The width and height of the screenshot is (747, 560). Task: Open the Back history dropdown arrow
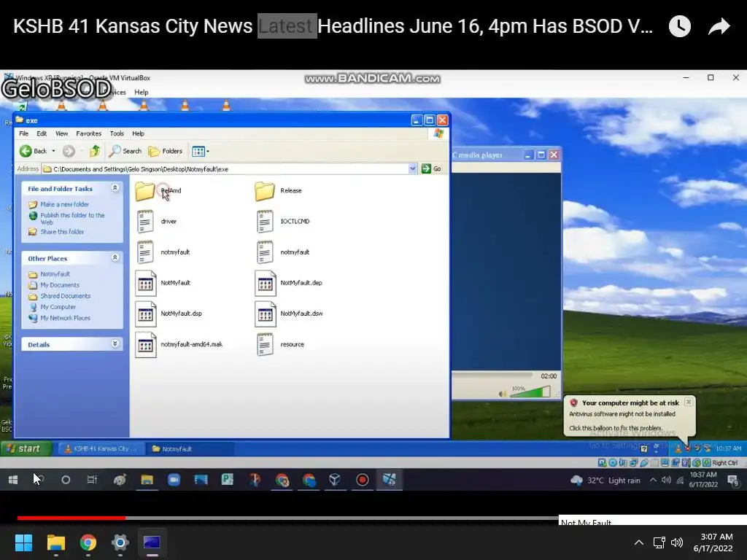(53, 151)
